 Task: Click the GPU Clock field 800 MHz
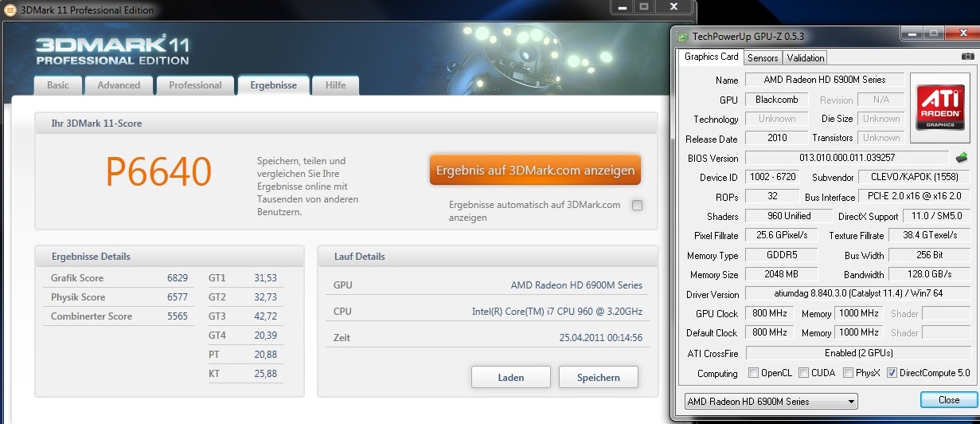(x=770, y=313)
